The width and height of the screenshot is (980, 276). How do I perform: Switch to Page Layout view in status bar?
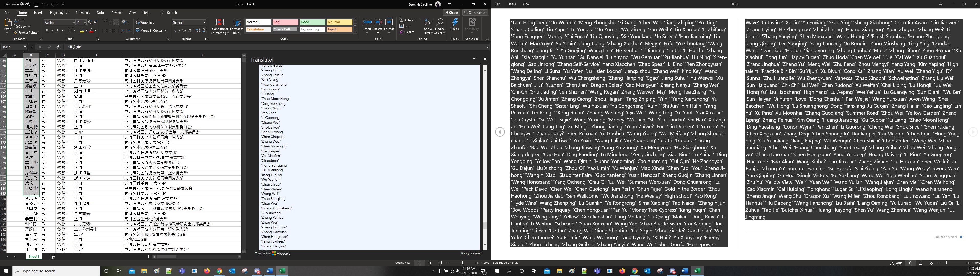click(x=429, y=263)
